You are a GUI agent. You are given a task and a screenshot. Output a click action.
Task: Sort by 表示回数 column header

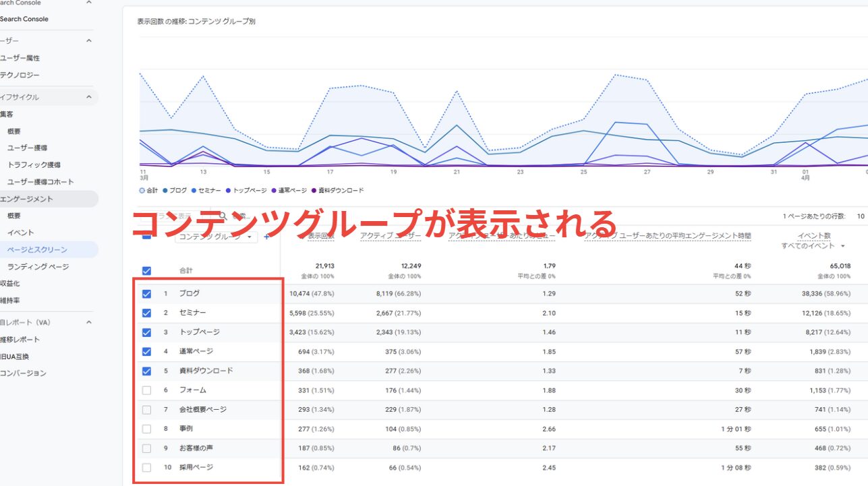point(320,236)
